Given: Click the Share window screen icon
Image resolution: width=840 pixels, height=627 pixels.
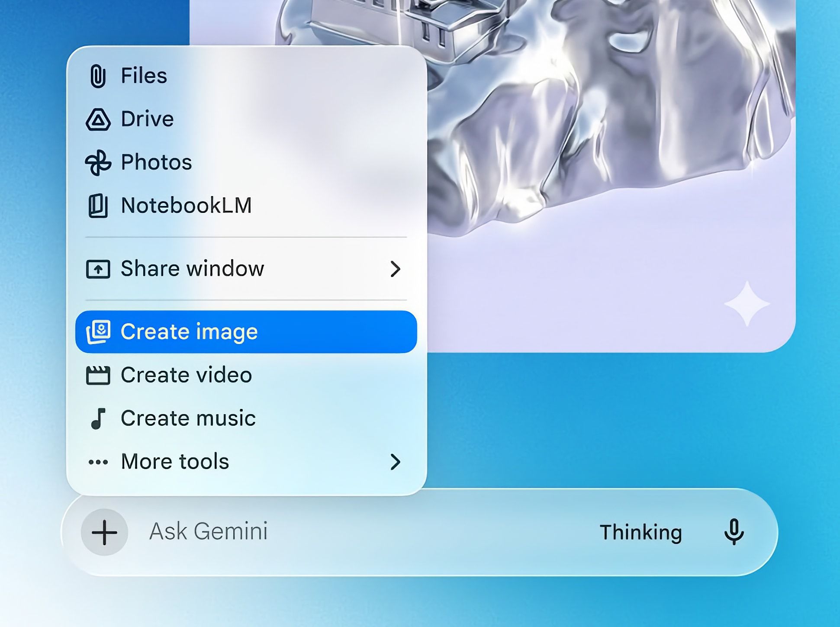Looking at the screenshot, I should coord(98,269).
